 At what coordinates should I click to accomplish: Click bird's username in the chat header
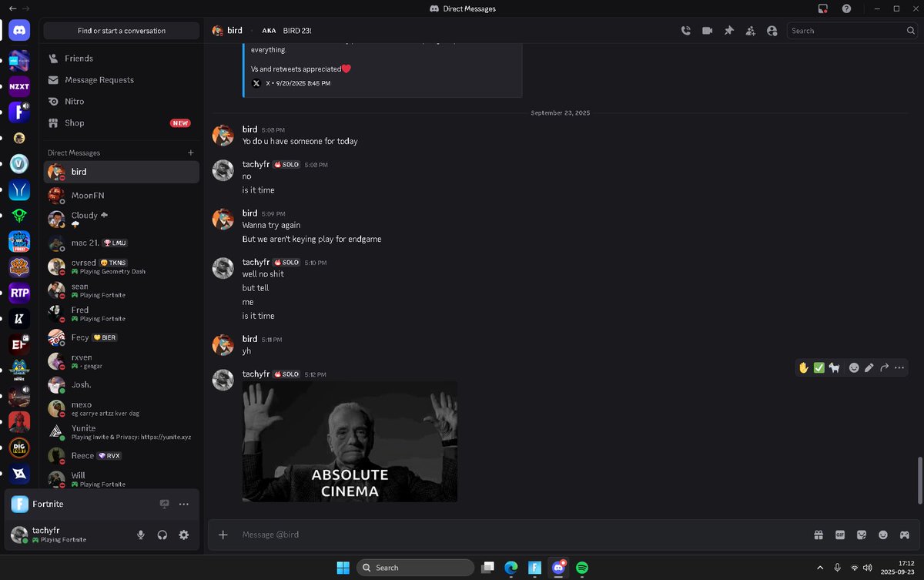tap(235, 31)
